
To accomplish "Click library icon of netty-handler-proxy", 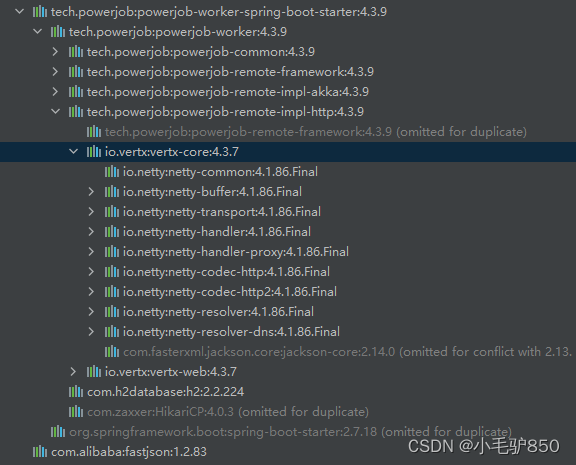I will point(112,252).
